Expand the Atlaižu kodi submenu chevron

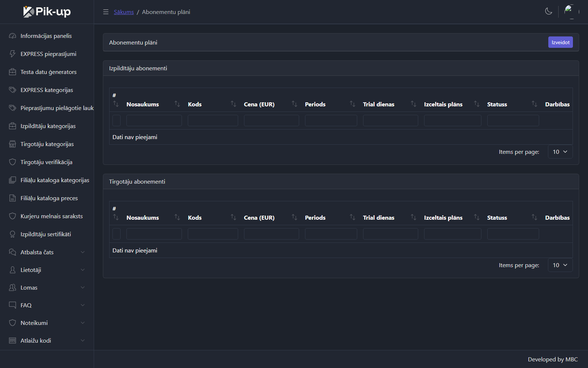click(83, 340)
